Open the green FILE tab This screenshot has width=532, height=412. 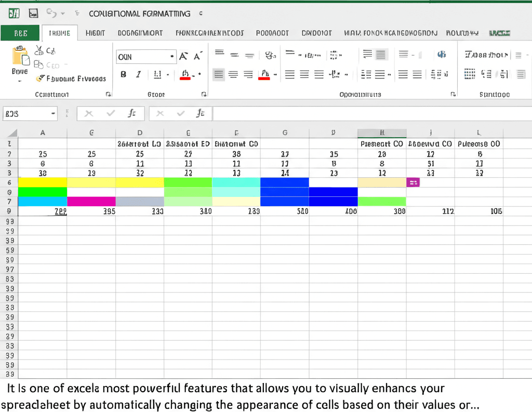click(x=20, y=33)
